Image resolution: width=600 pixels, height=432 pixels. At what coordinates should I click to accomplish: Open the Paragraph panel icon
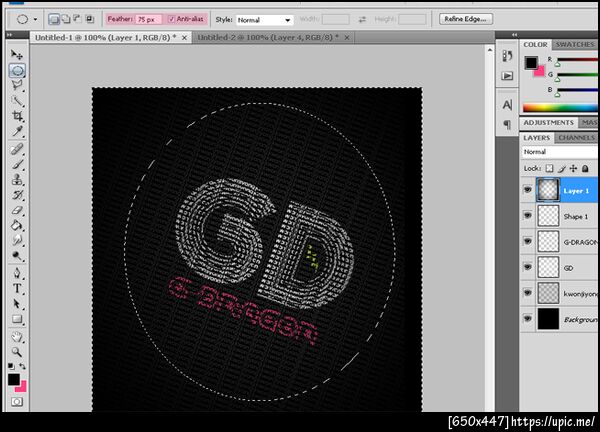point(507,124)
